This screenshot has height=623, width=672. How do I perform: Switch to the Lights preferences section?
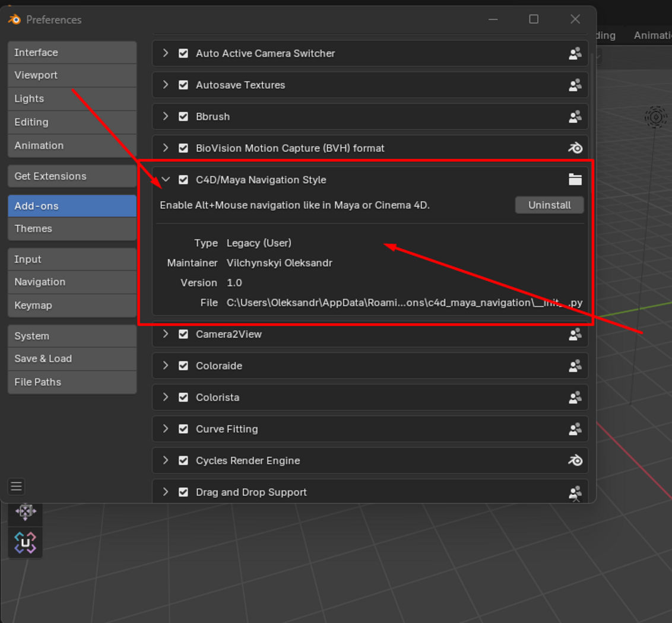(72, 99)
